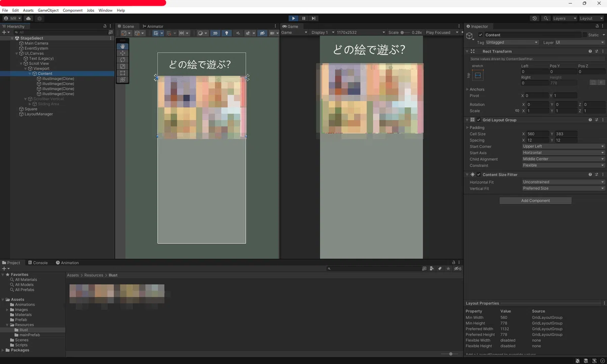
Task: Select the Transform tool in Scene toolbar
Action: [122, 79]
